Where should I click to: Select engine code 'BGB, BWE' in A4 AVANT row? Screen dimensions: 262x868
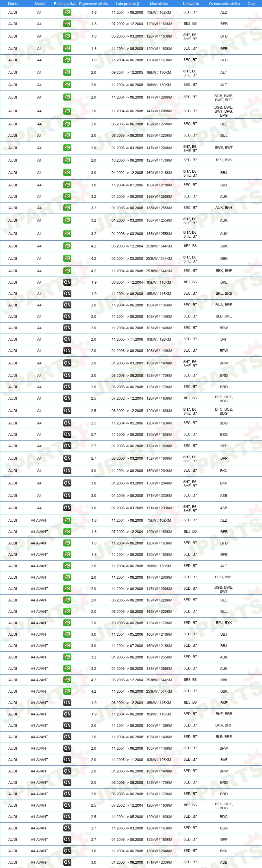point(223,578)
